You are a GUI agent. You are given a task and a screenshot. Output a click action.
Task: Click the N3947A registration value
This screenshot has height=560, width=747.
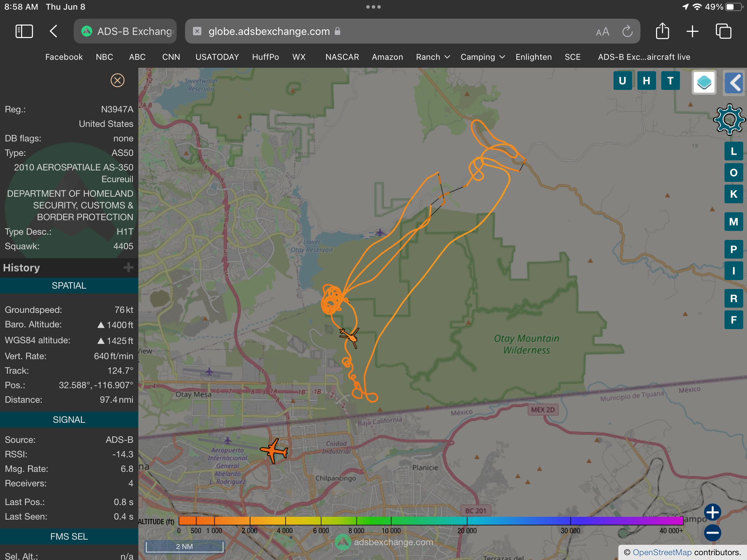117,109
